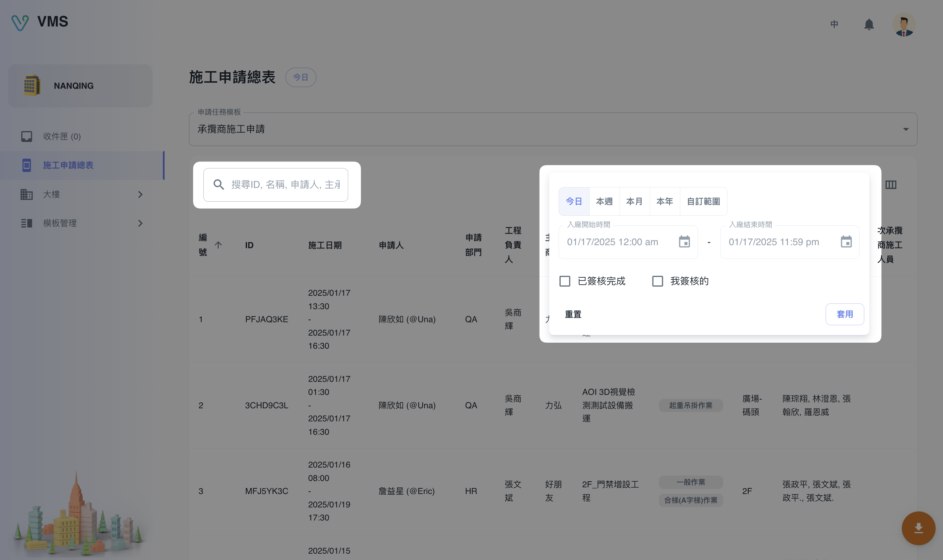Select the 本週 range tab
The width and height of the screenshot is (943, 560).
pyautogui.click(x=604, y=202)
